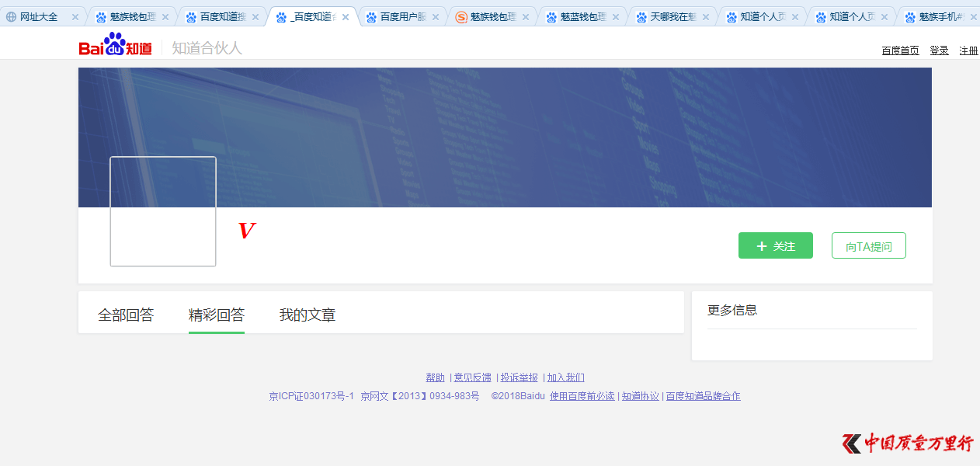Open the 帮助 footer link
The image size is (980, 466).
point(435,377)
